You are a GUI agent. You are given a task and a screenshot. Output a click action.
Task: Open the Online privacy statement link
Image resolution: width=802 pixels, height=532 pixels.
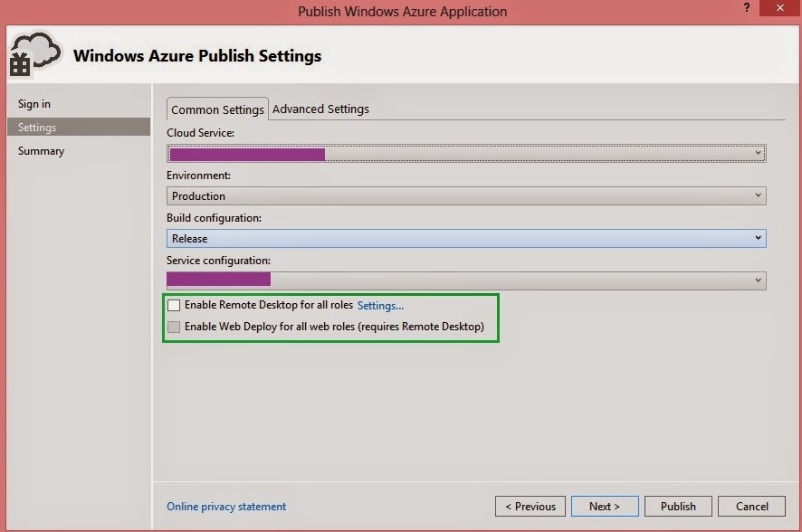coord(226,507)
